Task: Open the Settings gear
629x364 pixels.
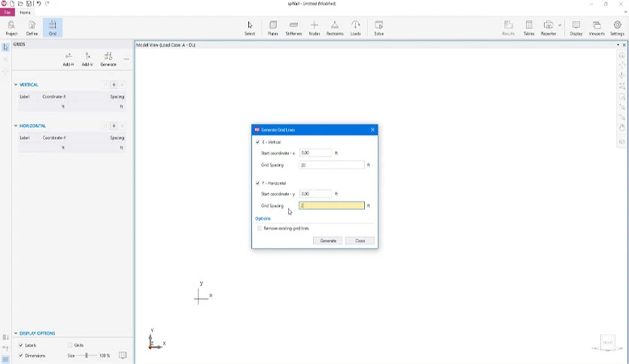Action: [x=617, y=28]
